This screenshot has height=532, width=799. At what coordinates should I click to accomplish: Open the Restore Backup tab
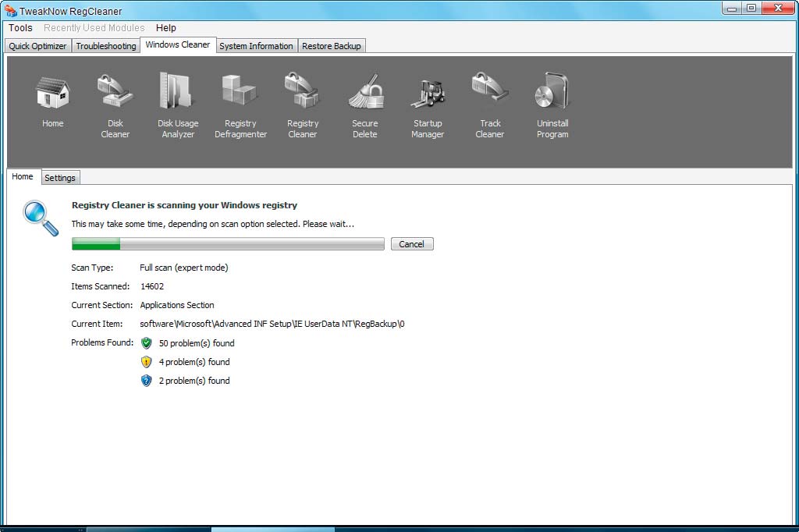331,46
